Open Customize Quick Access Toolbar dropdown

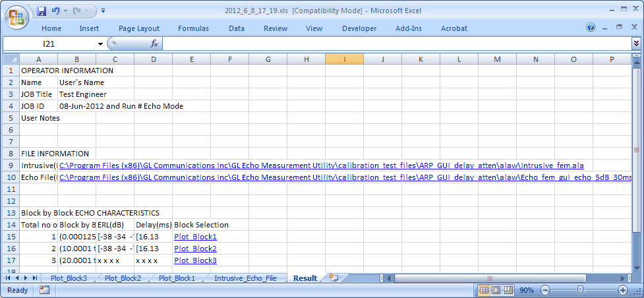click(x=103, y=11)
